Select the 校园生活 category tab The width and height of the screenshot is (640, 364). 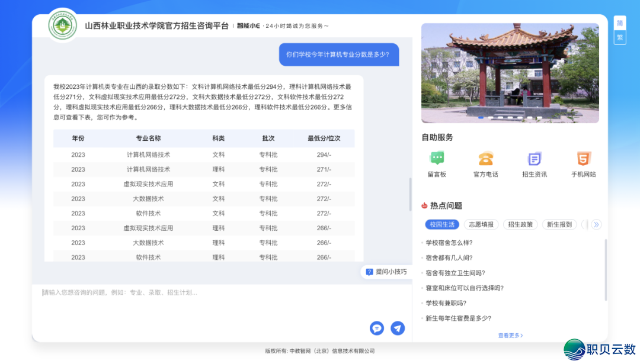tap(442, 224)
